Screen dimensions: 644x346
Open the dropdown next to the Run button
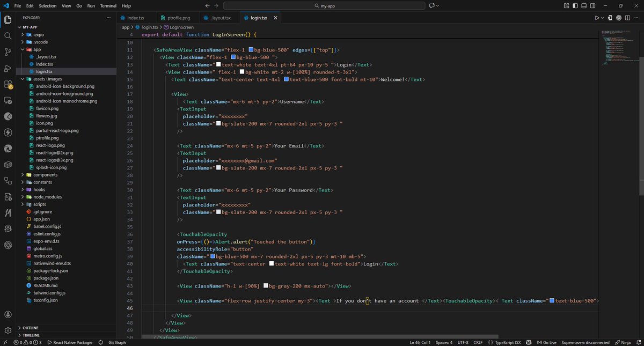602,17
